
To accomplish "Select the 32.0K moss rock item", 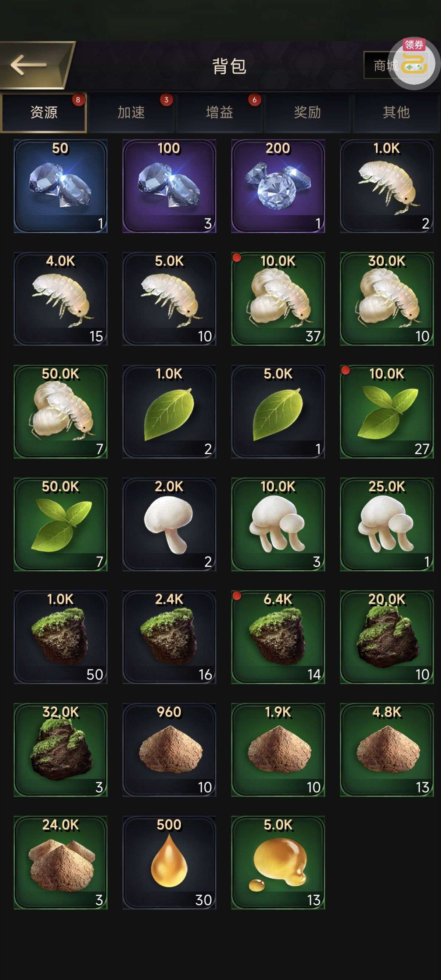I will click(61, 749).
